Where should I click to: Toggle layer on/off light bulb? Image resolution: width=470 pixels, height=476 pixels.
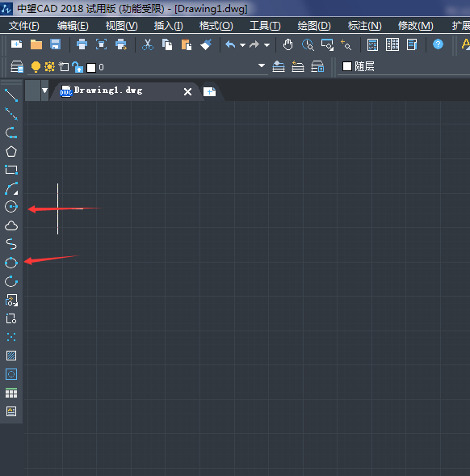pos(36,67)
